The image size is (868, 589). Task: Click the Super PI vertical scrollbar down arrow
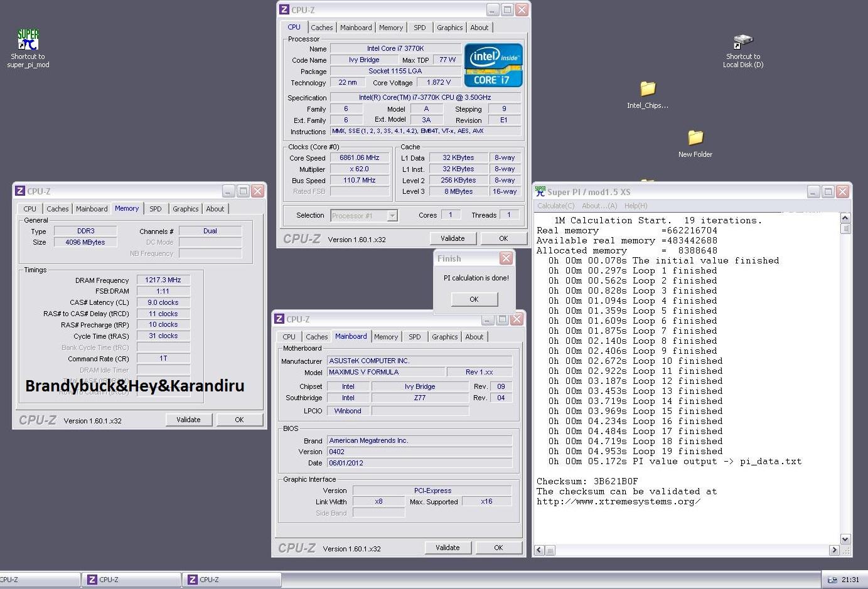pyautogui.click(x=845, y=539)
